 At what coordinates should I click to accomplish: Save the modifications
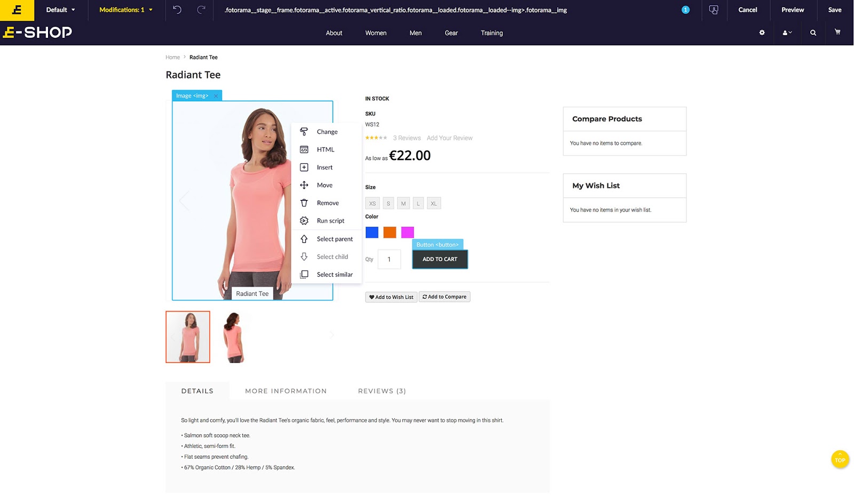coord(835,10)
